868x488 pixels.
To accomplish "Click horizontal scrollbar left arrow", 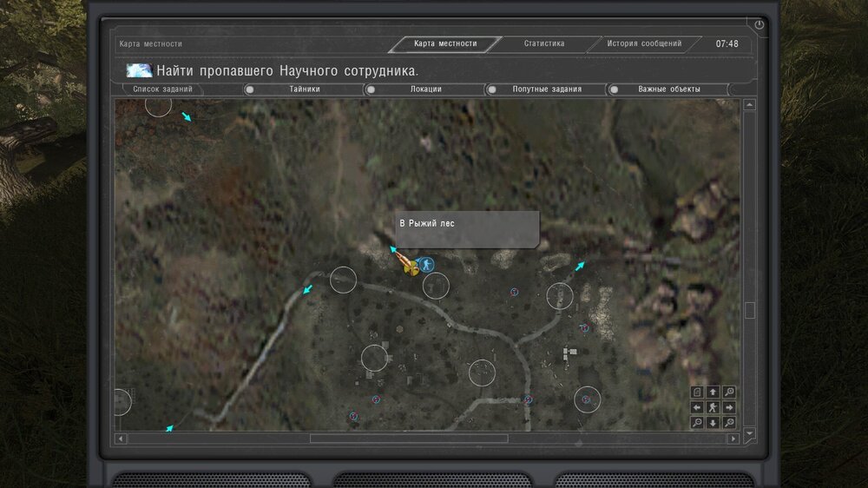I will pos(121,439).
